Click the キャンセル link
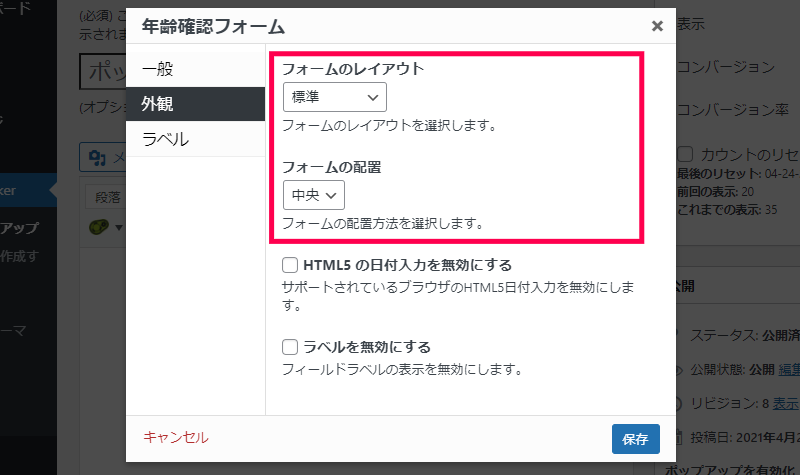 (176, 437)
